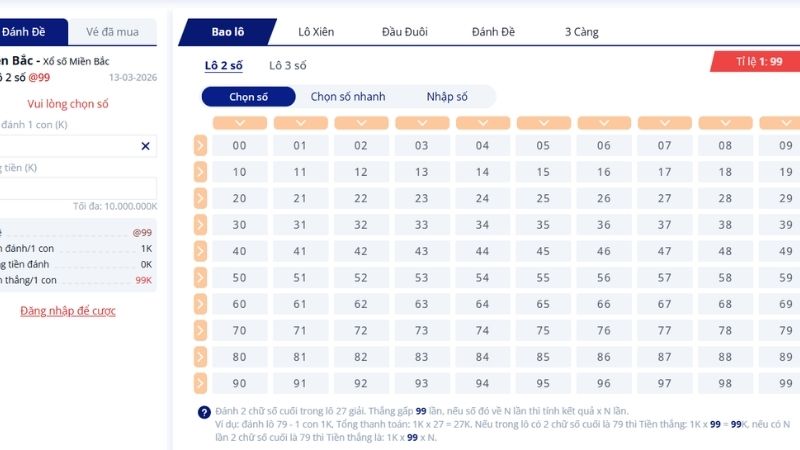Viewport: 800px width, 450px height.
Task: Click the row arrow beside number 00
Action: pyautogui.click(x=200, y=145)
